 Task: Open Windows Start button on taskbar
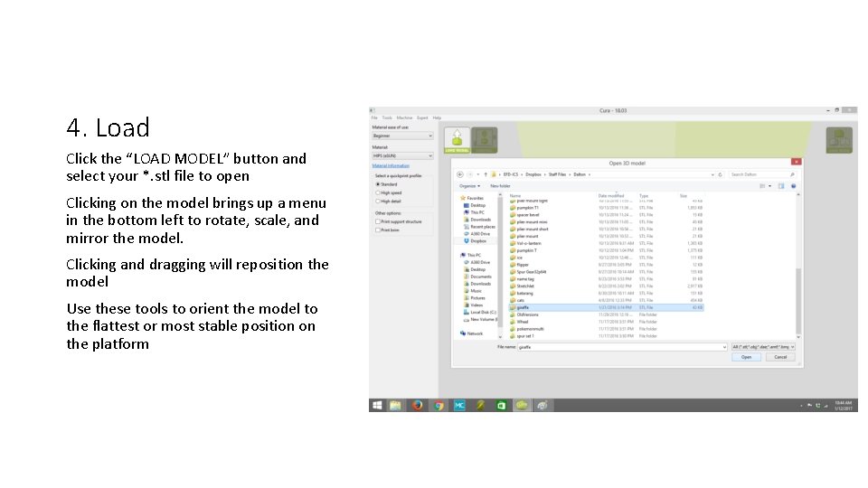click(x=377, y=406)
